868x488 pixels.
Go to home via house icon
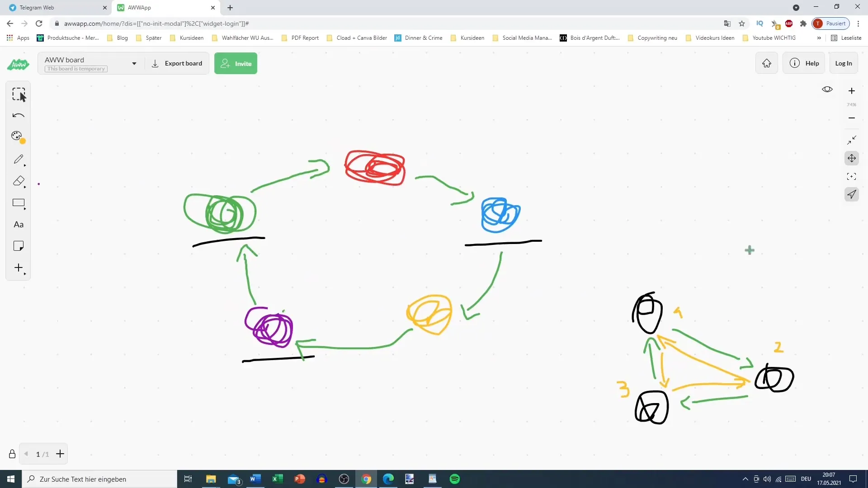pyautogui.click(x=767, y=63)
